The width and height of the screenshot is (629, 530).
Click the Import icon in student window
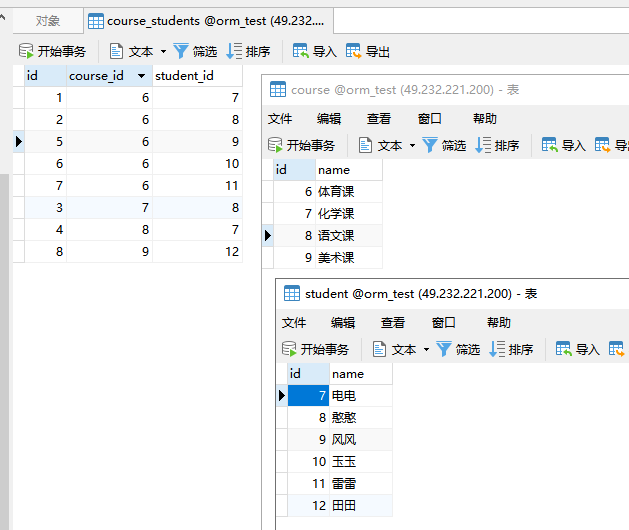(564, 349)
